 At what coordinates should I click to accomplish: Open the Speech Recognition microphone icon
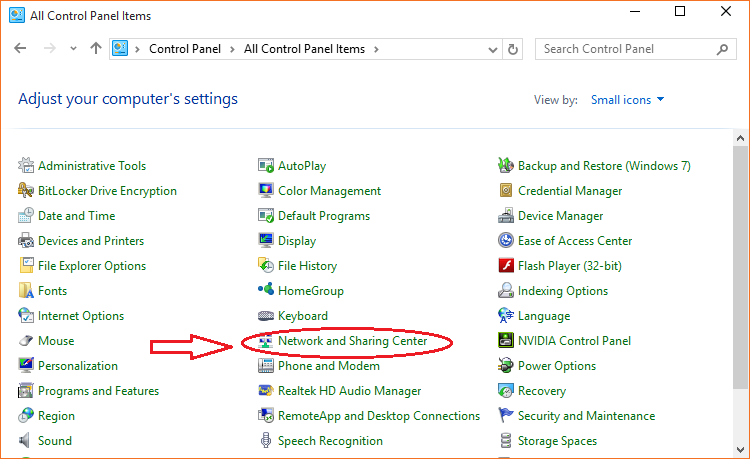point(266,440)
